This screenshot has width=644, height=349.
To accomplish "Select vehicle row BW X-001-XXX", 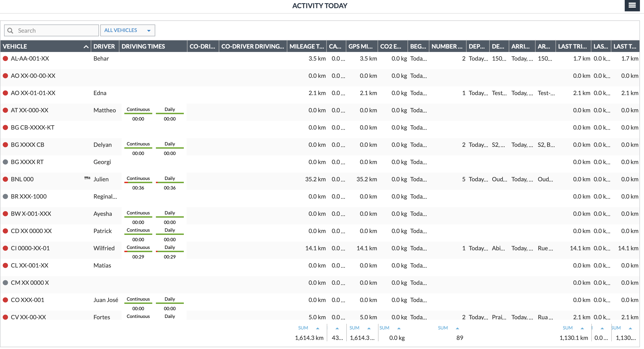I will coord(31,214).
